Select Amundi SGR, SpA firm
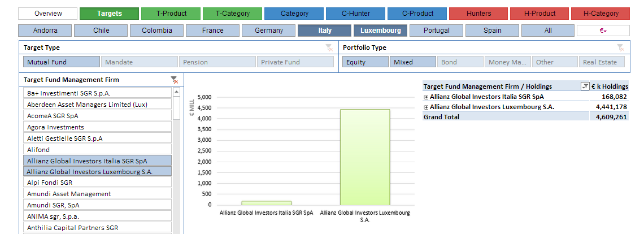This screenshot has height=234, width=644. coord(97,205)
